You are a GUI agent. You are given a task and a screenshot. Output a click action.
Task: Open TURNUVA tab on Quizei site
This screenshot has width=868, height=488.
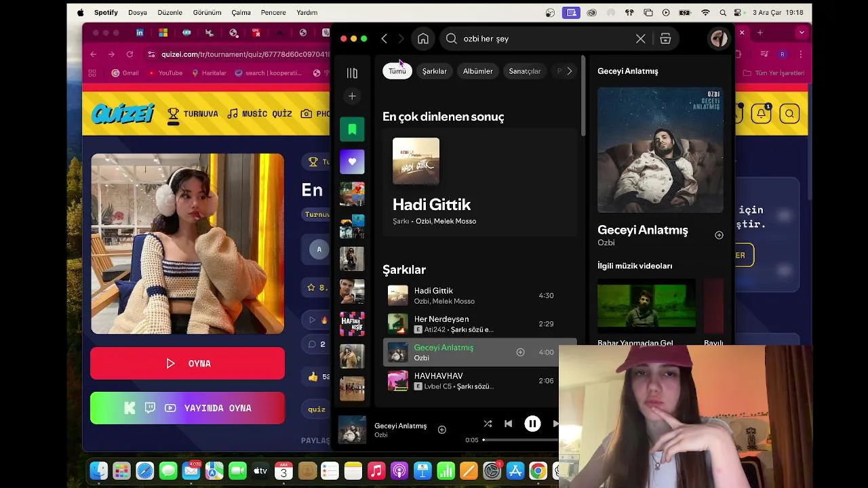click(x=193, y=114)
